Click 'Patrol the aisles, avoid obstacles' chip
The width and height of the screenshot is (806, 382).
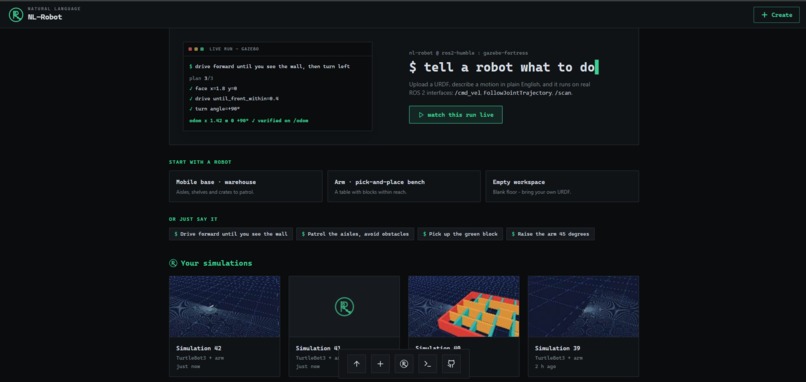click(x=355, y=234)
